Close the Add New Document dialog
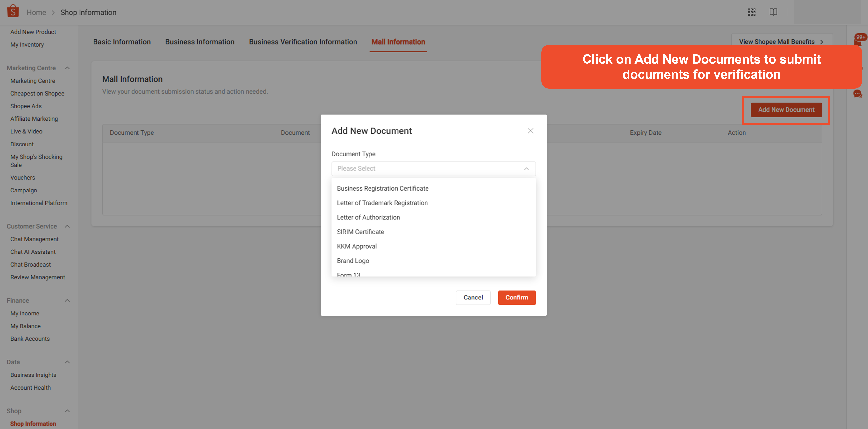868x429 pixels. point(530,131)
